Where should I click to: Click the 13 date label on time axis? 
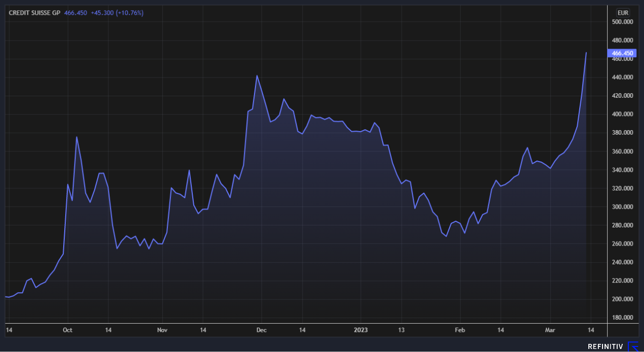point(401,330)
